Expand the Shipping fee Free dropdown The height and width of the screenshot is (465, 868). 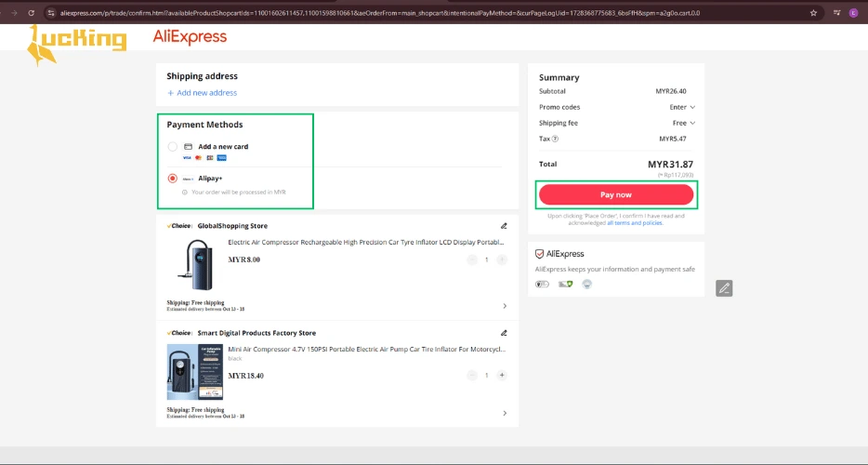tap(683, 123)
